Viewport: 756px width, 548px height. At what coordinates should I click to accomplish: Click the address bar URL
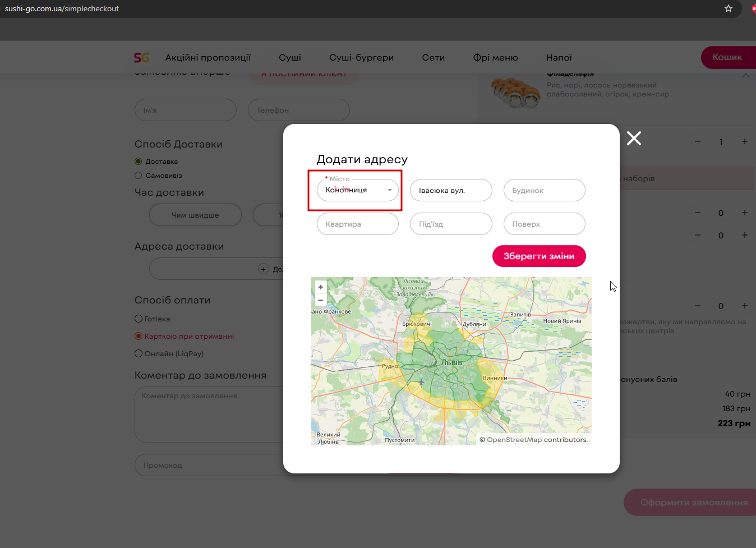pyautogui.click(x=62, y=8)
